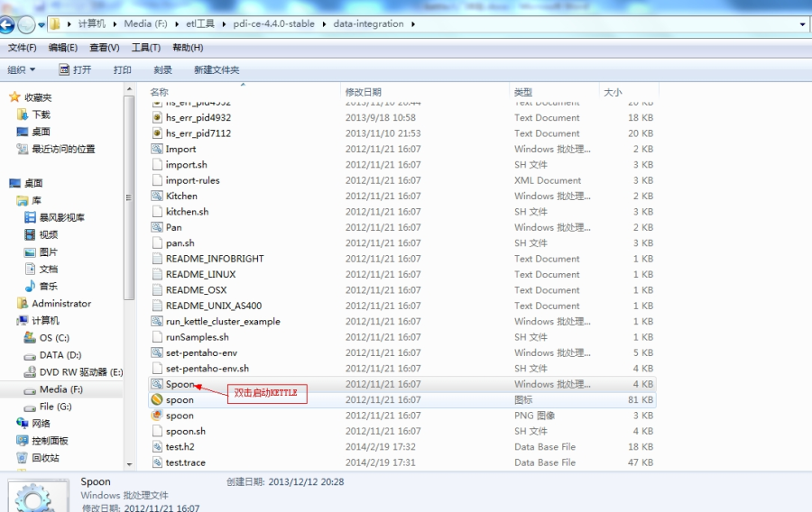Click the 打印 toolbar button
Image resolution: width=812 pixels, height=512 pixels.
(x=122, y=69)
